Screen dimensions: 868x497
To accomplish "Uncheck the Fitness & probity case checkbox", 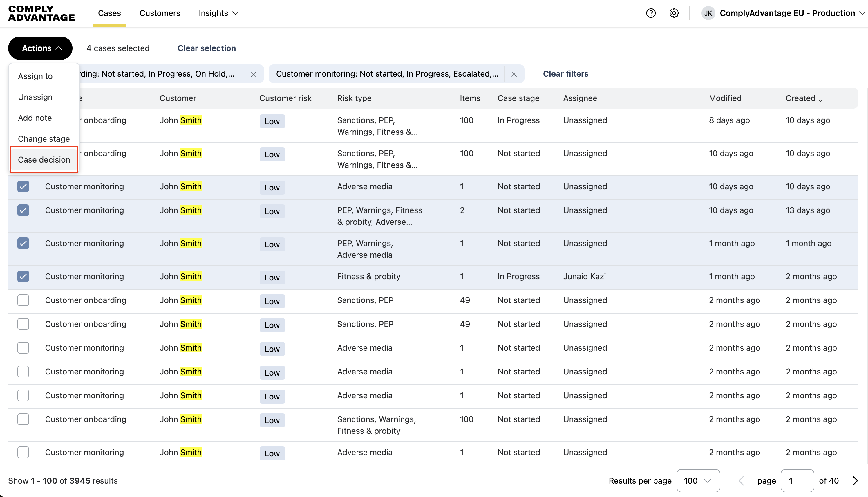I will tap(23, 276).
